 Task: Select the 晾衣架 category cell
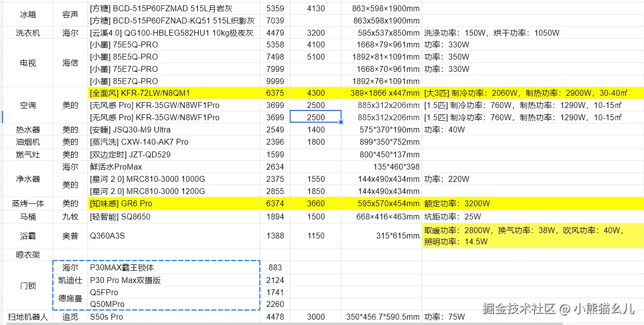coord(27,255)
